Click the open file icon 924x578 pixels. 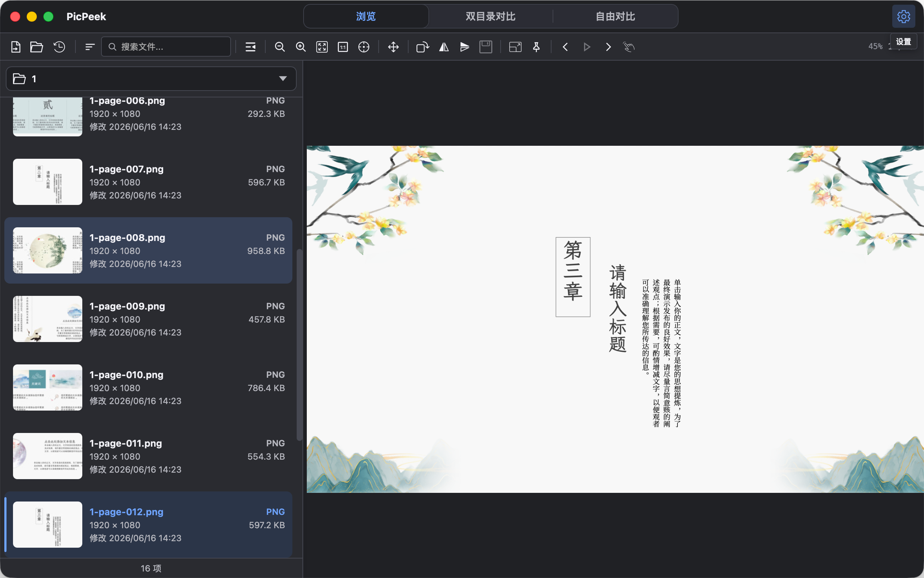[16, 47]
